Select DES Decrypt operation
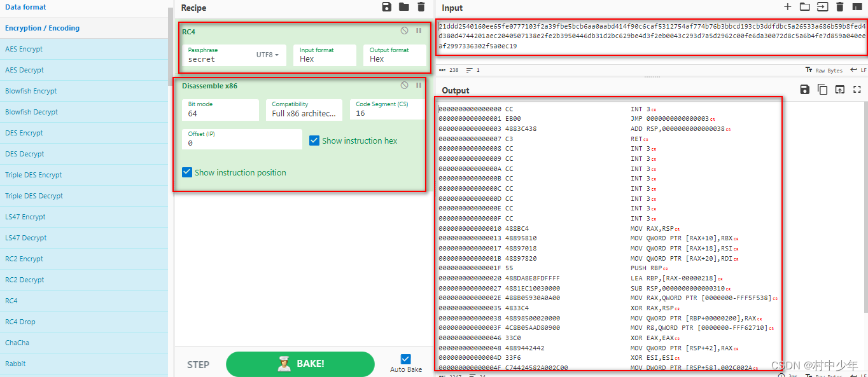868x377 pixels. tap(84, 154)
